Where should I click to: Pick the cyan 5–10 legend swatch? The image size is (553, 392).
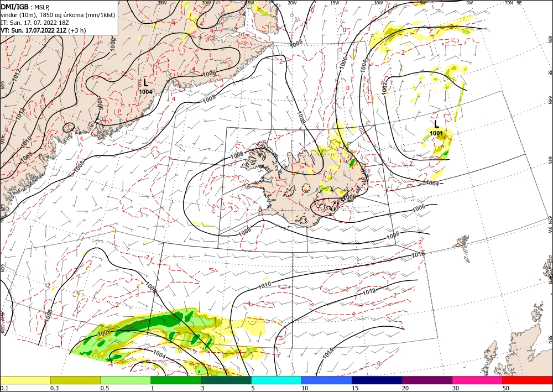276,380
